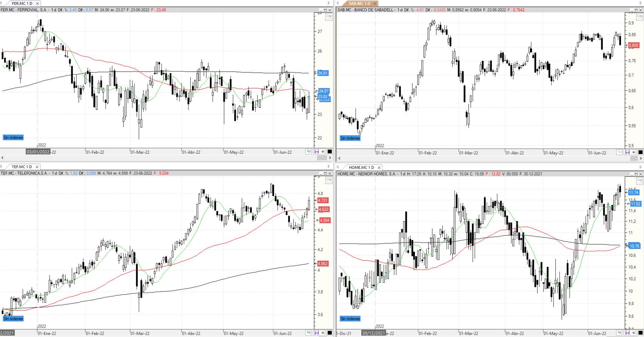The image size is (644, 337).
Task: Toggle Log scale on Ferrovial chart
Action: coord(328,17)
